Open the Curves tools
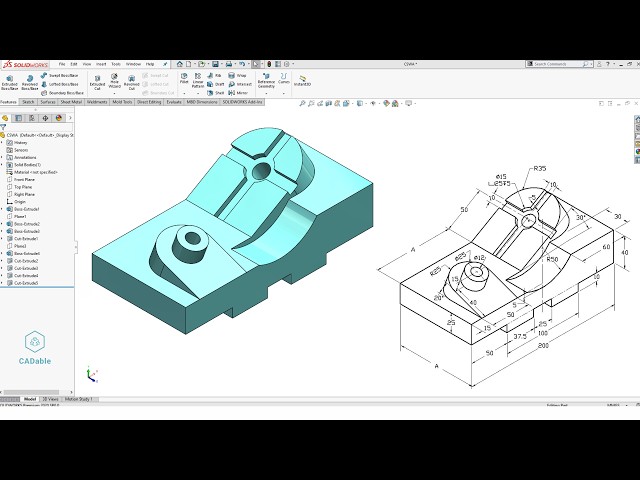Image resolution: width=640 pixels, height=480 pixels. coord(284,78)
